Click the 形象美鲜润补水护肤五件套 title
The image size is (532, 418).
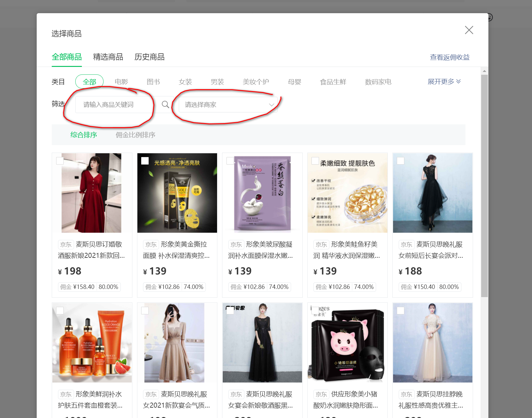point(90,400)
